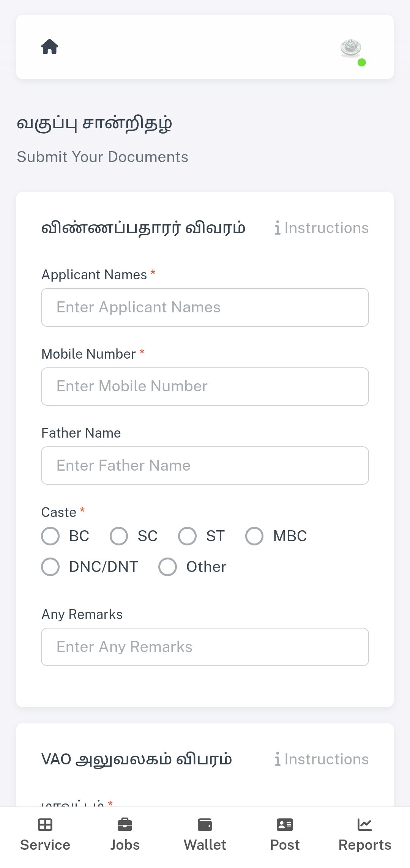Open the Jobs briefcase icon

125,825
